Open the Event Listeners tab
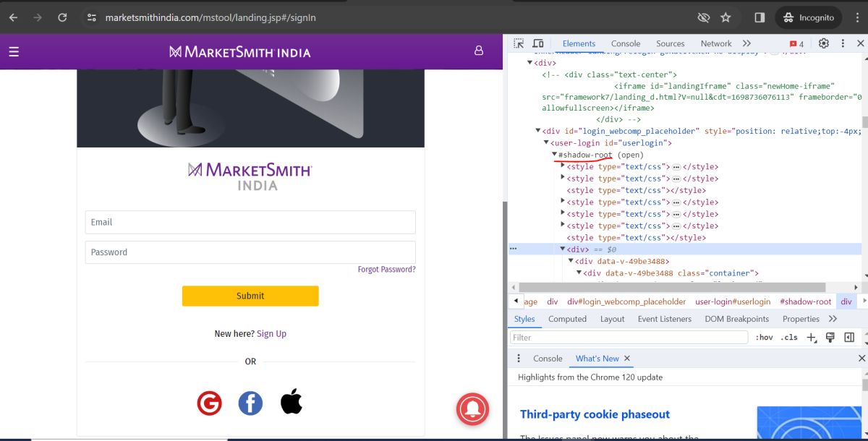868x441 pixels. point(665,319)
